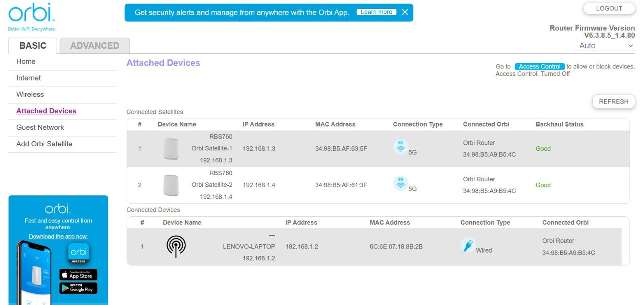
Task: Click the REFRESH button
Action: coord(613,102)
